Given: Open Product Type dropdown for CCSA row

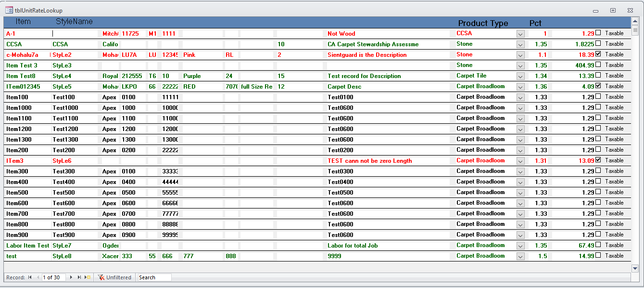Looking at the screenshot, I should pos(520,44).
